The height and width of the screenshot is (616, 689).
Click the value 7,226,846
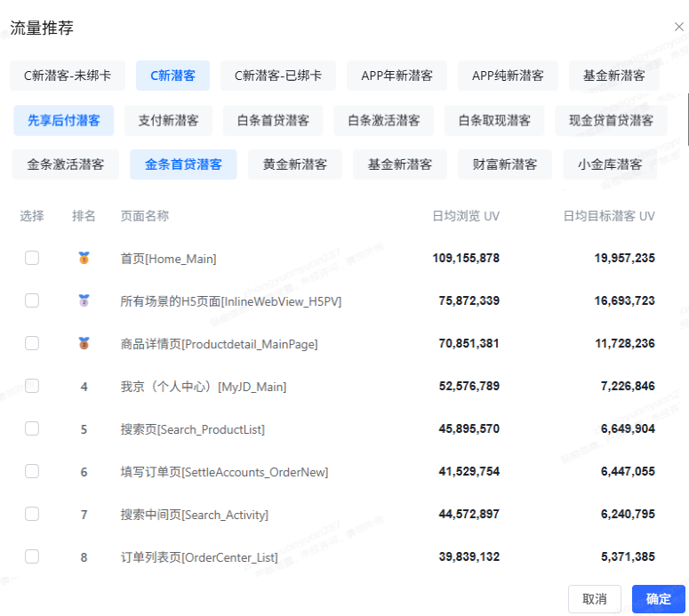pyautogui.click(x=628, y=386)
